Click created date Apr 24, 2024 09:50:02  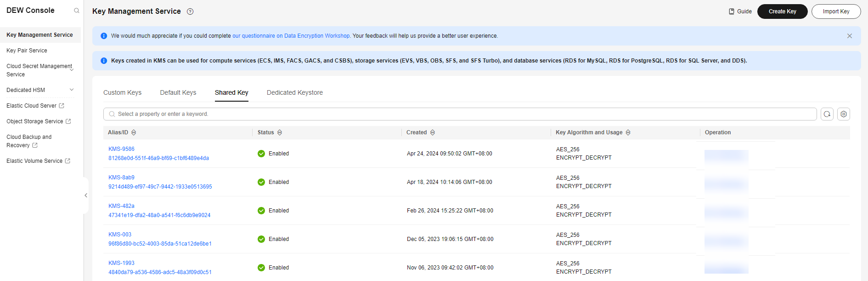tap(449, 154)
